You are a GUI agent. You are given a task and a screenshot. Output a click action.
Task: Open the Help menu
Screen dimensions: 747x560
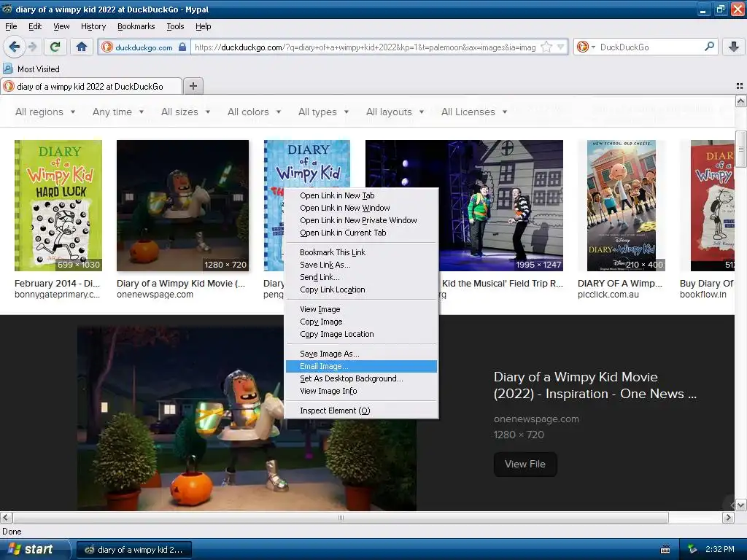(x=203, y=26)
